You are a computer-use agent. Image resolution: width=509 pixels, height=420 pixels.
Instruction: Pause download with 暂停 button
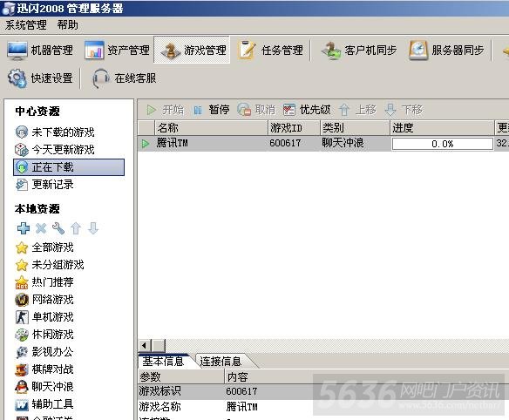[211, 110]
